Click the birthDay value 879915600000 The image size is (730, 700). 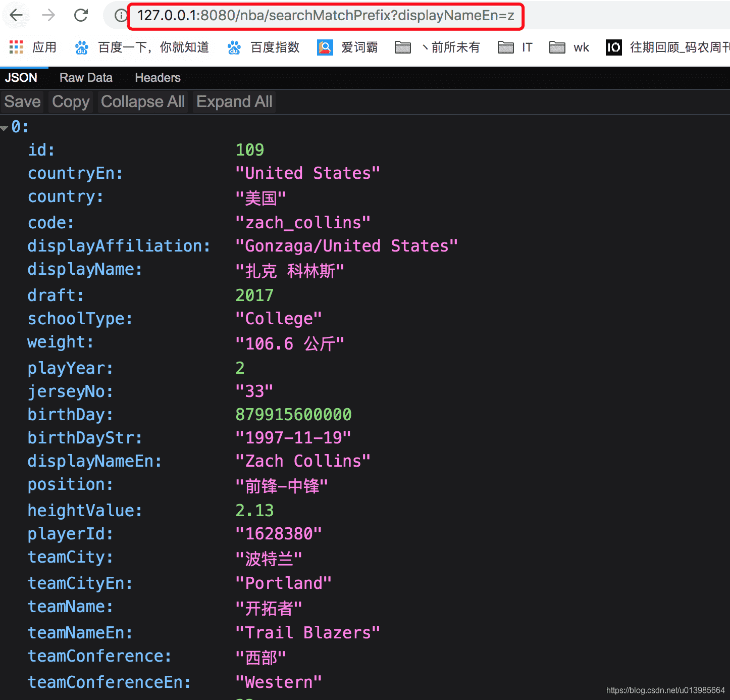click(293, 415)
